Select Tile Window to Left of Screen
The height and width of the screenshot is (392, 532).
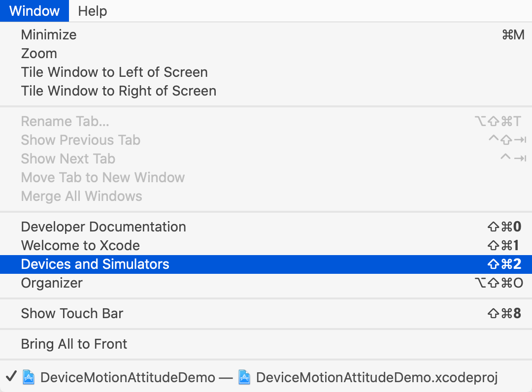[266, 72]
